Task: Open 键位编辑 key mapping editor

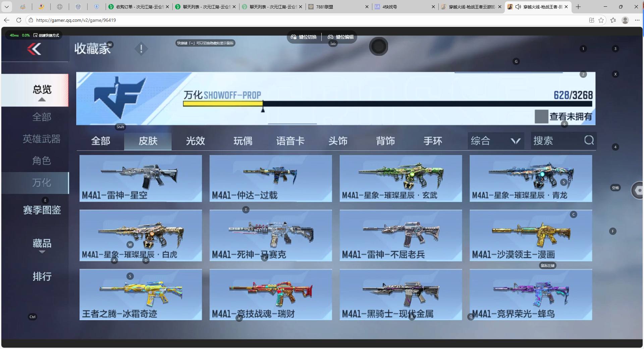Action: [341, 37]
